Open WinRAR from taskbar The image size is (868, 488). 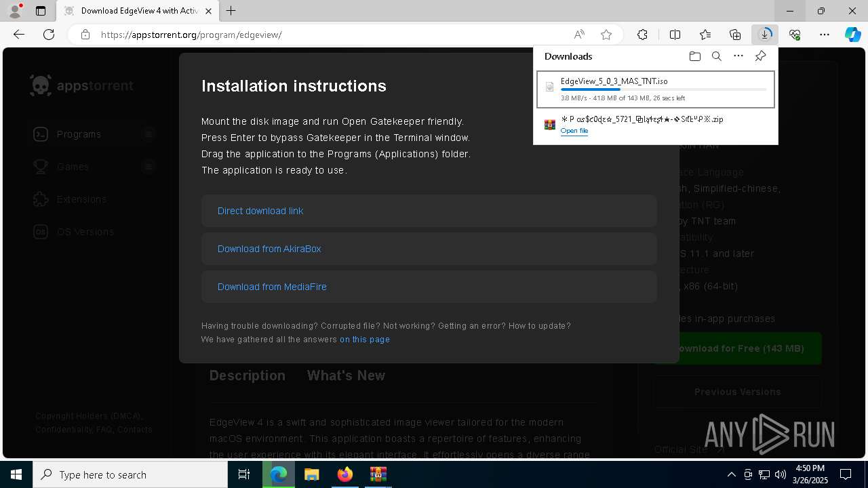tap(378, 474)
